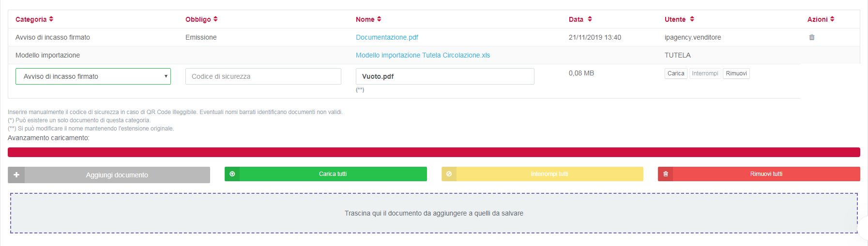
Task: Open the Documentazione.pdf link
Action: tap(387, 37)
